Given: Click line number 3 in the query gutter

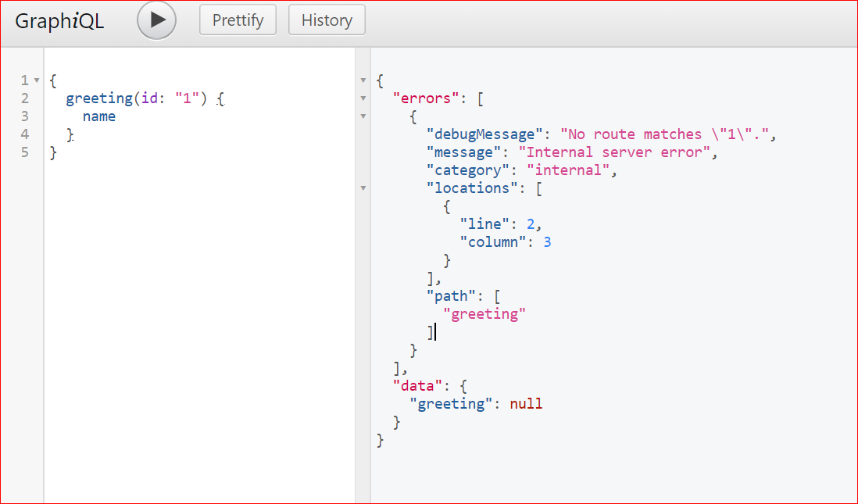Looking at the screenshot, I should click(25, 116).
